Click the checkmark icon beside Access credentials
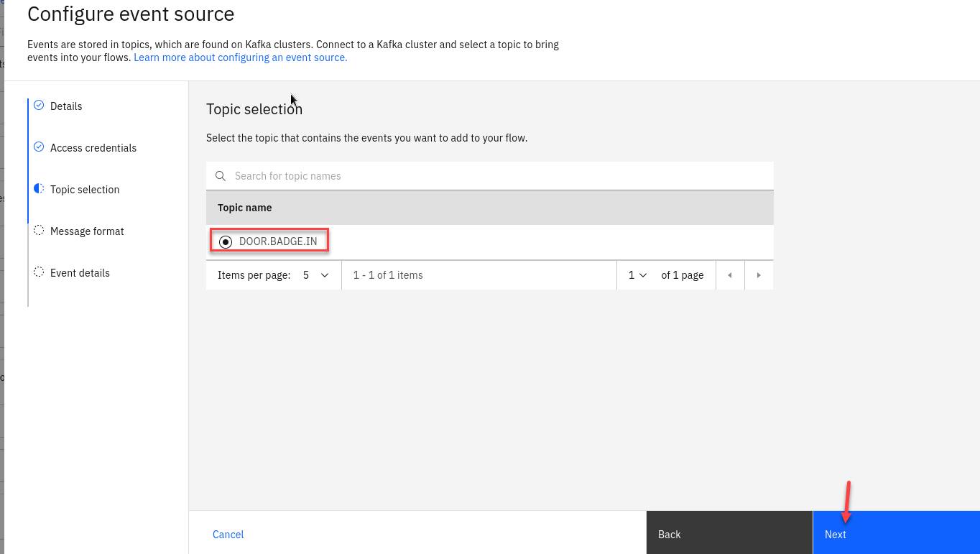 (x=39, y=147)
